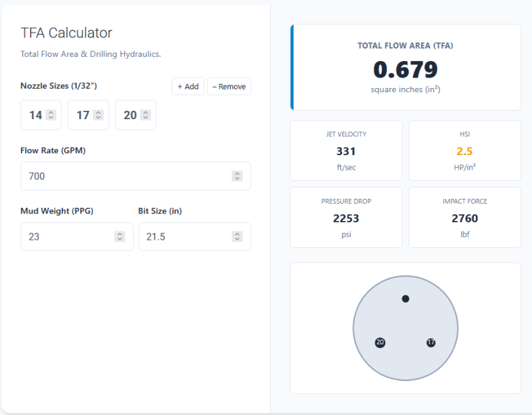Screen dimensions: 532x415
Task: Click the stepper arrows on nozzle 14
Action: pos(51,115)
